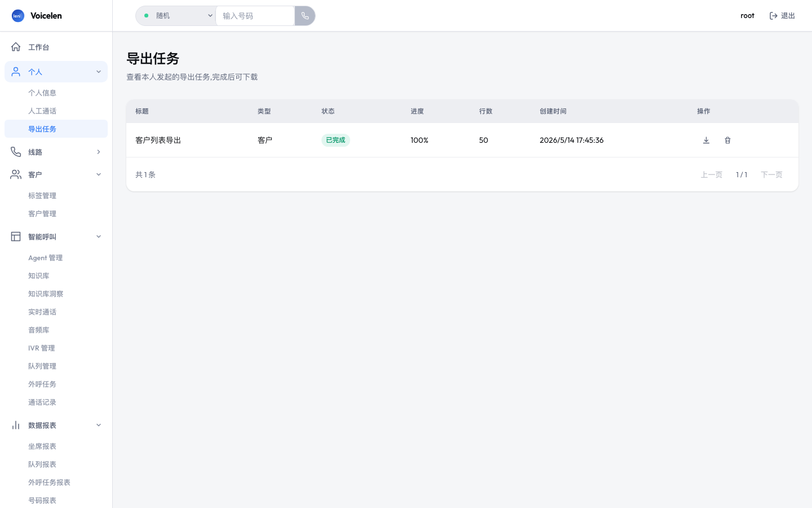Click the 下一页 pagination button
Viewport: 812px width, 508px height.
[771, 174]
